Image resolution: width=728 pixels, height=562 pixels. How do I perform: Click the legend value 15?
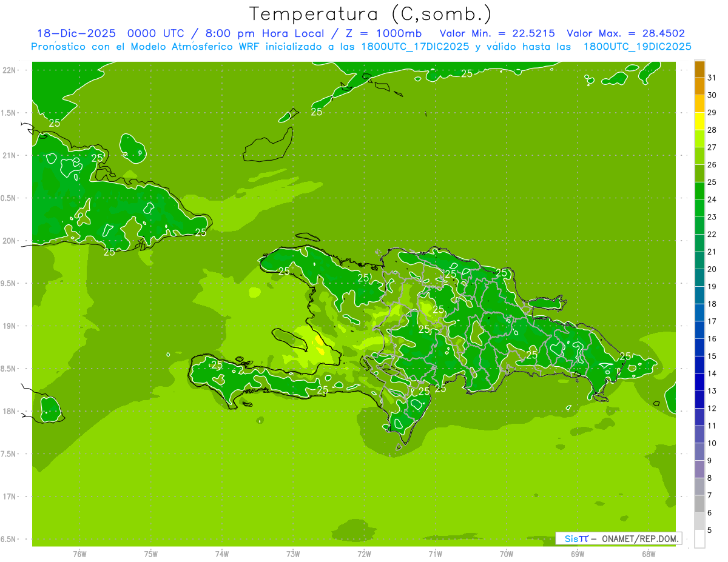(x=712, y=356)
